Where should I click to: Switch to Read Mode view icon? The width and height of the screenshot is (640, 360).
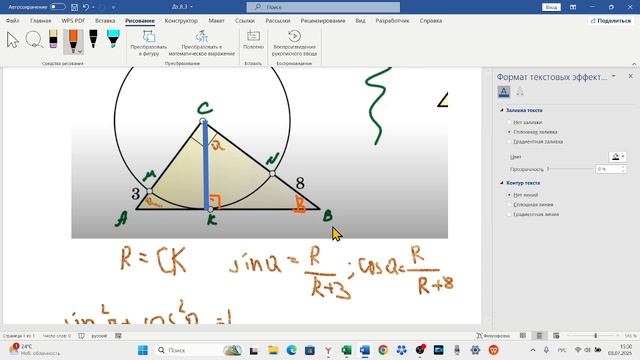(523, 336)
